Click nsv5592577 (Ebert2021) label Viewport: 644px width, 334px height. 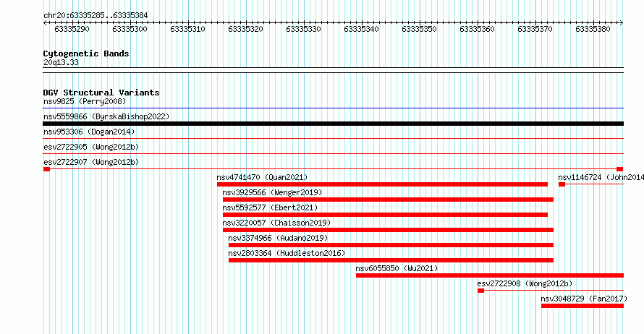tap(270, 207)
